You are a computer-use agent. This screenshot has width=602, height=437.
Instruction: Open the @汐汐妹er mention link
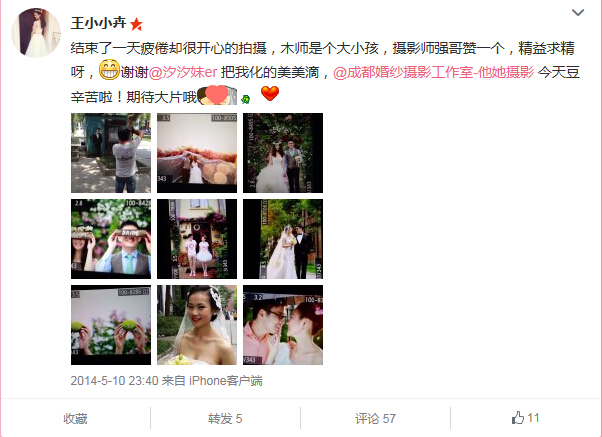tap(183, 72)
